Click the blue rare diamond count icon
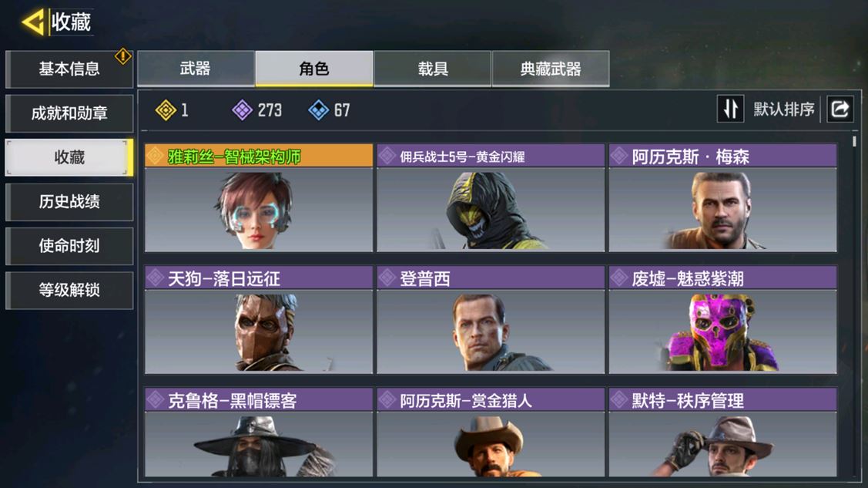 pyautogui.click(x=318, y=110)
